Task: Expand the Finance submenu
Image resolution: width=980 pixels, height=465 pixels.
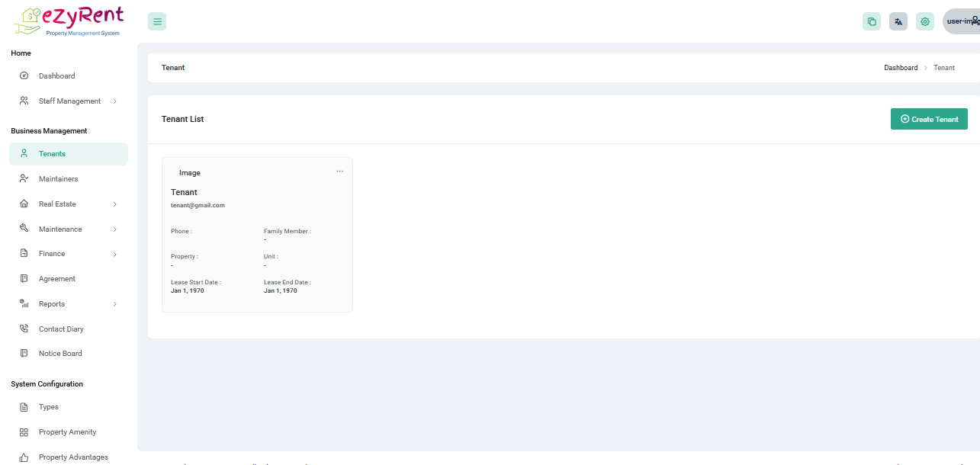Action: point(114,254)
